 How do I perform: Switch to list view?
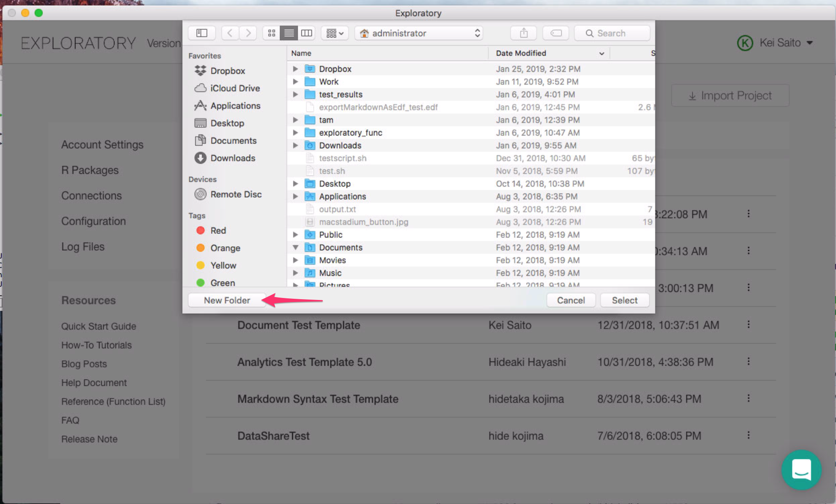click(289, 33)
